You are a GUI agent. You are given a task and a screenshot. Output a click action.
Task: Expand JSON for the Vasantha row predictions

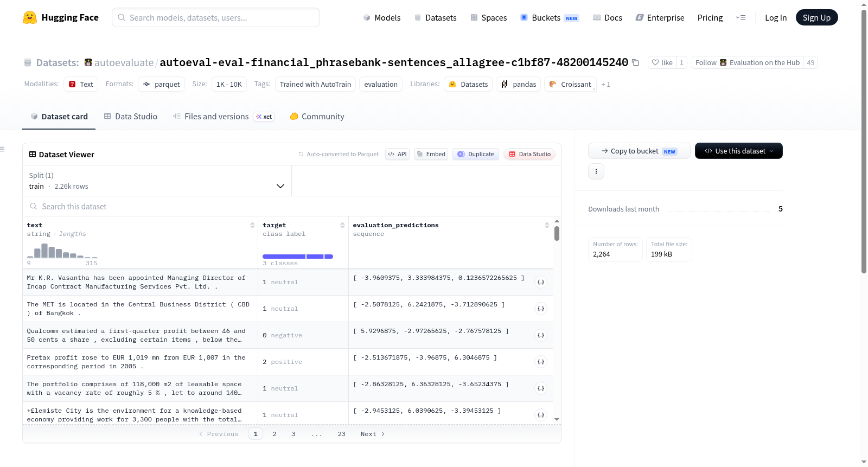(541, 282)
